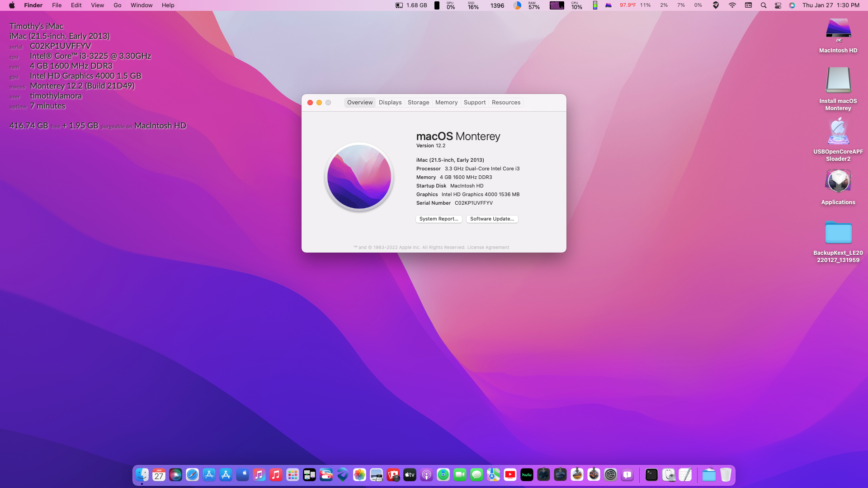Open the GPU 0% usage monitor
Image resolution: width=868 pixels, height=488 pixels.
tap(451, 5)
